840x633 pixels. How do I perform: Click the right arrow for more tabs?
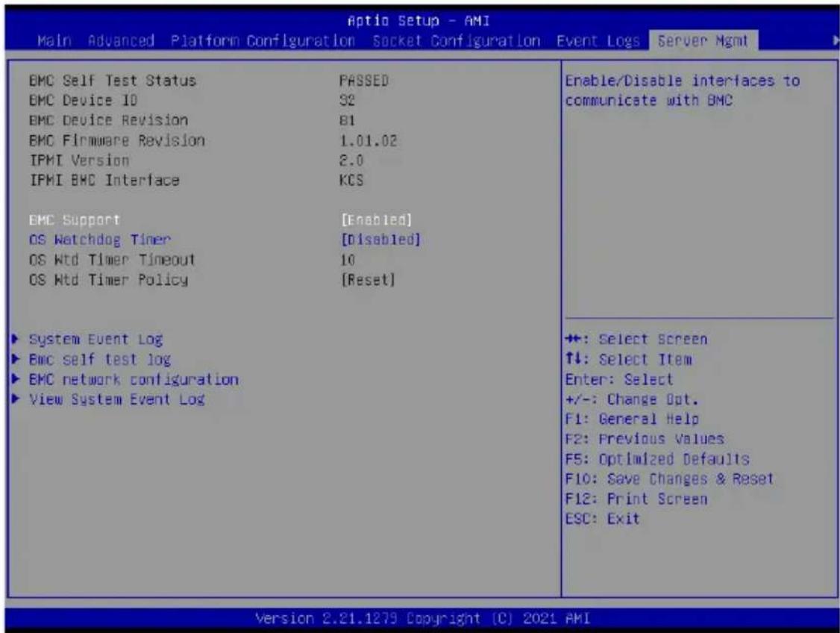coord(836,41)
